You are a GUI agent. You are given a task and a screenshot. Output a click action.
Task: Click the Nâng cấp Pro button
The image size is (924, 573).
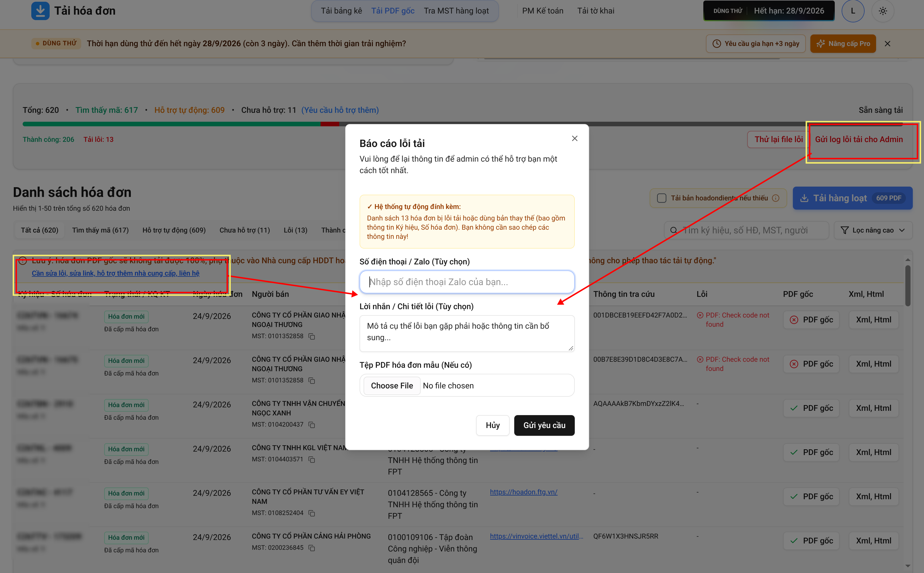pyautogui.click(x=843, y=44)
